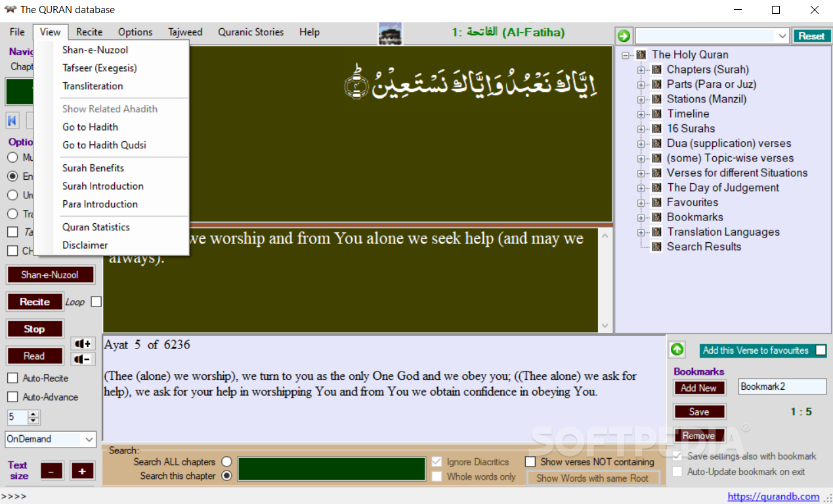833x504 pixels.
Task: Click the Kaaba picture icon in toolbar
Action: coord(391,33)
